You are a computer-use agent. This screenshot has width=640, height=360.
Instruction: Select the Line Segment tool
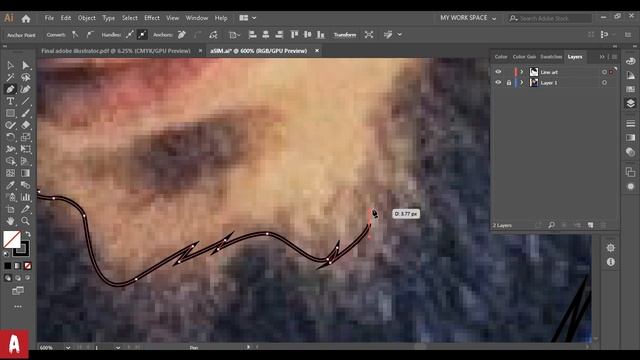(25, 101)
